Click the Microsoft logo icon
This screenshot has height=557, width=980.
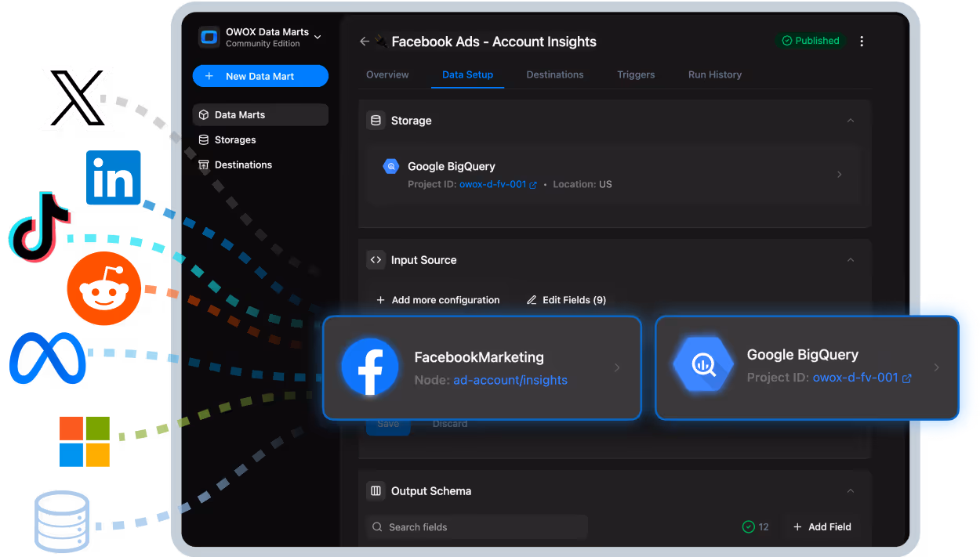pyautogui.click(x=85, y=442)
